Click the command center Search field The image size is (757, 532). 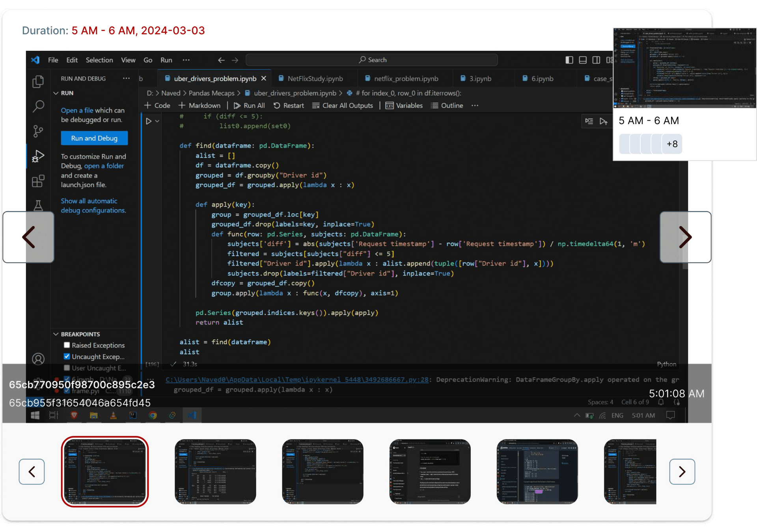tap(372, 60)
